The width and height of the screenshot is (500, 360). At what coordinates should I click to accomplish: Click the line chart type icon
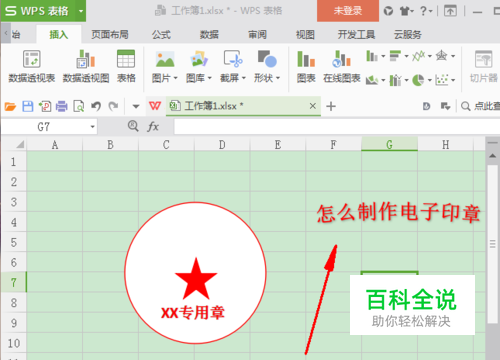coord(418,56)
